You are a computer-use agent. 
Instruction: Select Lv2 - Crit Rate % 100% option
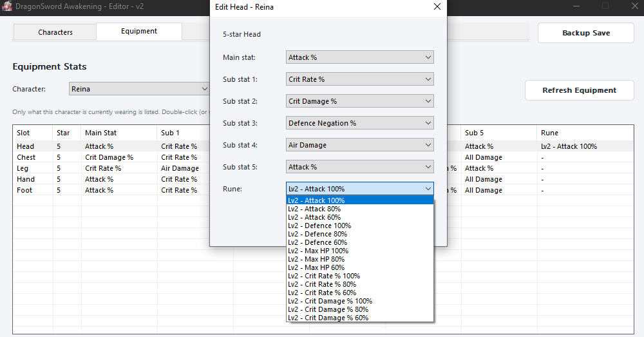(360, 276)
